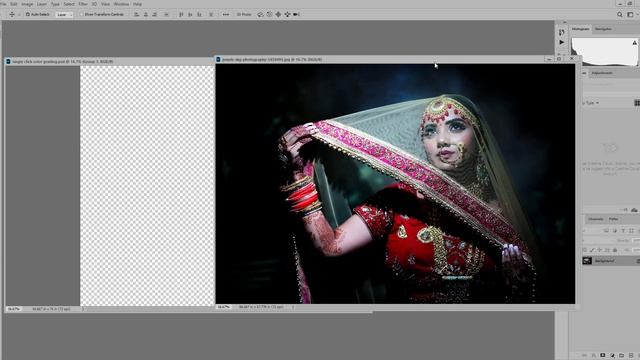The image size is (640, 360).
Task: Switch to the Channels tab
Action: tap(596, 219)
